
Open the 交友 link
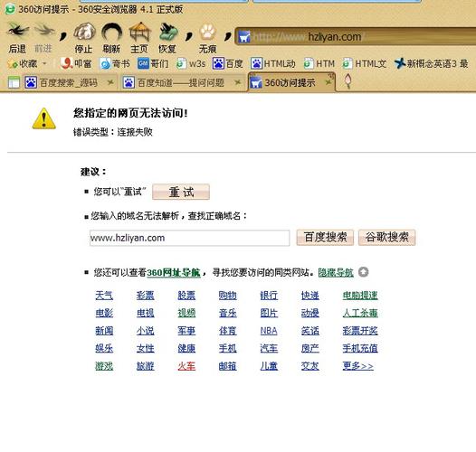tap(310, 366)
